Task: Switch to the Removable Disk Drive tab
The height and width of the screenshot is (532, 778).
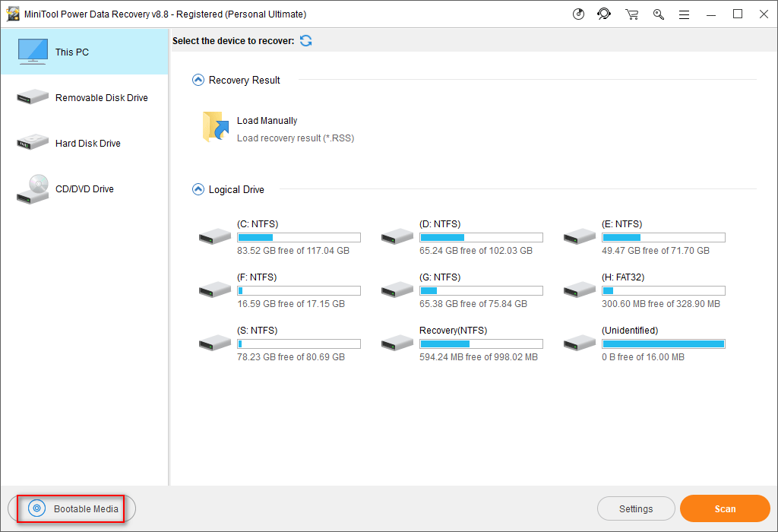Action: tap(85, 97)
